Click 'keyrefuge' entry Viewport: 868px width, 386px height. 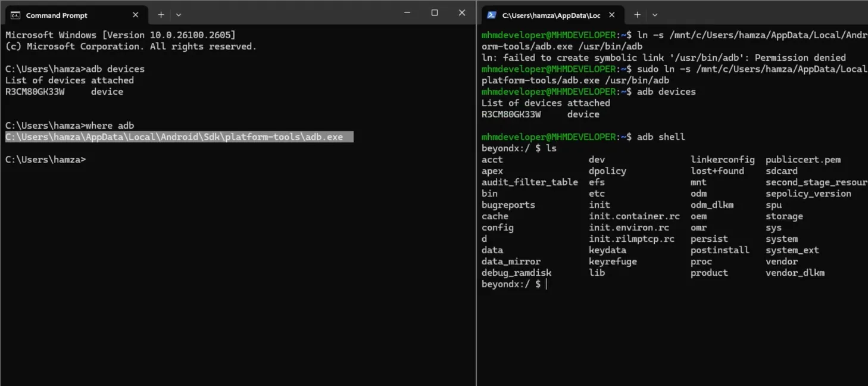point(613,262)
